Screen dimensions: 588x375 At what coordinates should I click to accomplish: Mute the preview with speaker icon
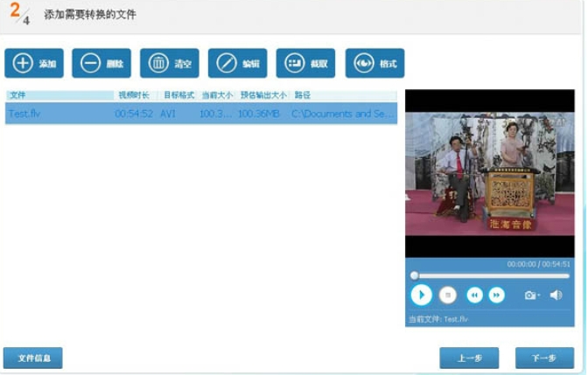pyautogui.click(x=556, y=295)
